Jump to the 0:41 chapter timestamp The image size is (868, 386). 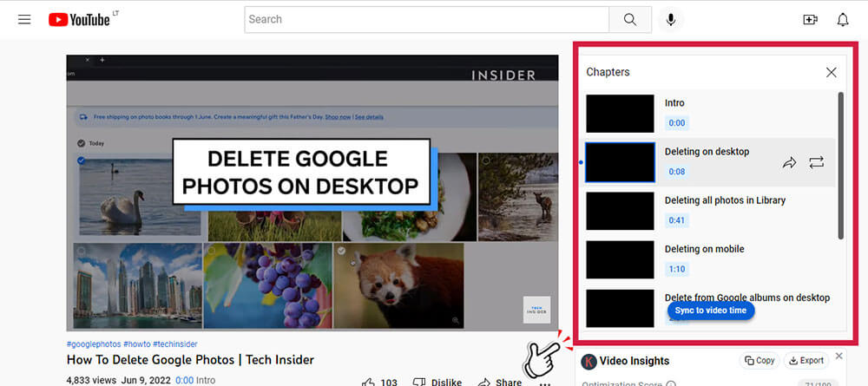pyautogui.click(x=676, y=220)
